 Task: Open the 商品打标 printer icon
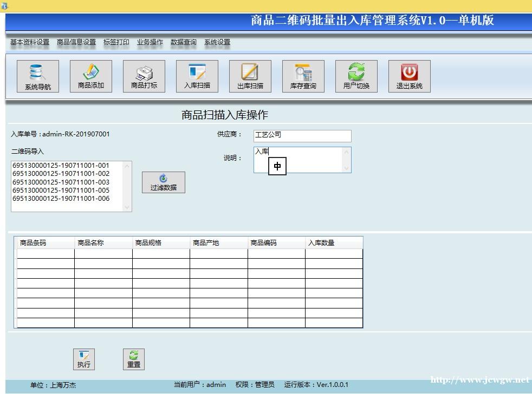144,76
